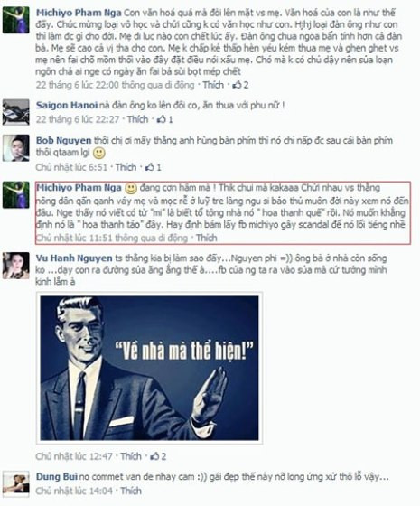Open Michiyo Pham Nga's avatar in the top comment
The height and width of the screenshot is (506, 420).
(x=16, y=20)
